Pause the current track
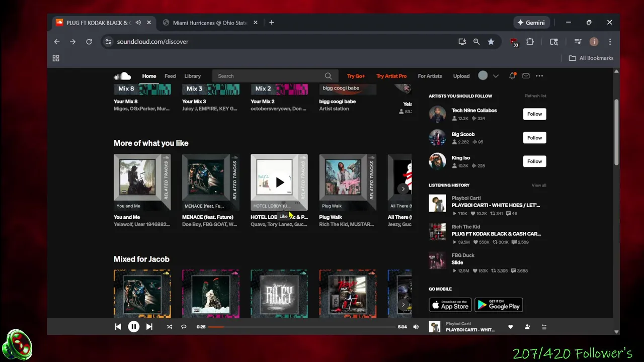This screenshot has height=362, width=644. pyautogui.click(x=133, y=327)
